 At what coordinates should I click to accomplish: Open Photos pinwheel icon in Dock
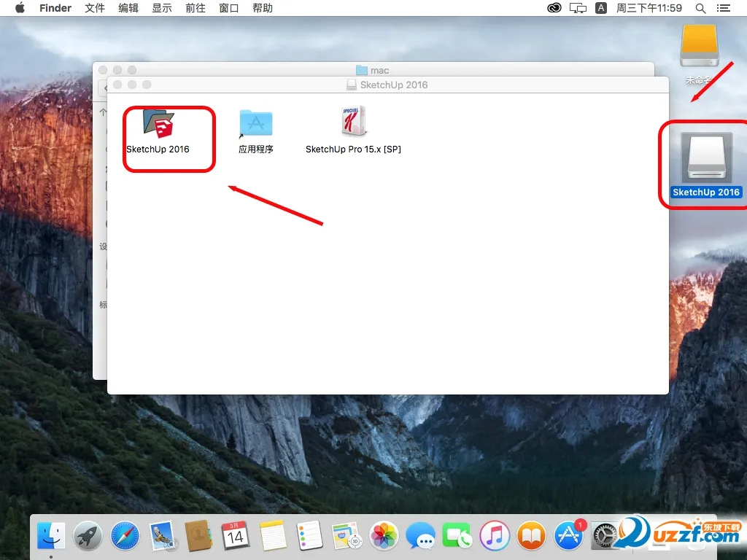point(384,536)
